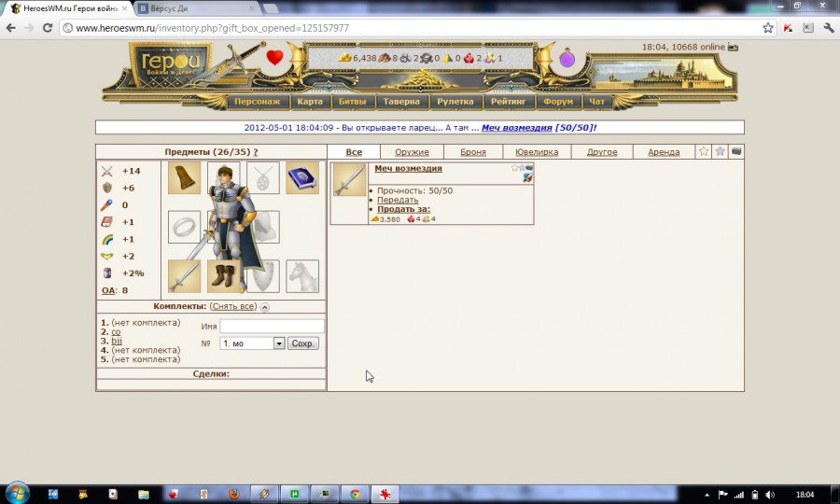Open the Windows Start menu
This screenshot has width=840, height=504.
click(x=17, y=494)
